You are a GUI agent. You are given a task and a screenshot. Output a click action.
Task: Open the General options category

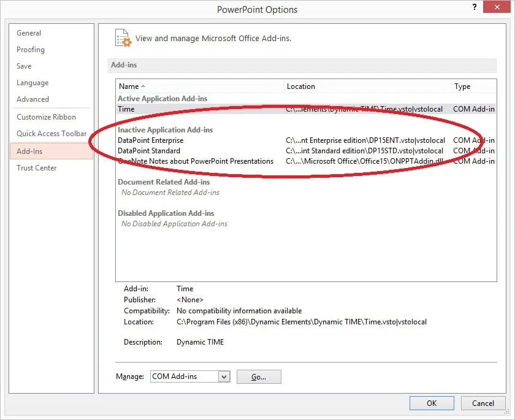pyautogui.click(x=29, y=33)
